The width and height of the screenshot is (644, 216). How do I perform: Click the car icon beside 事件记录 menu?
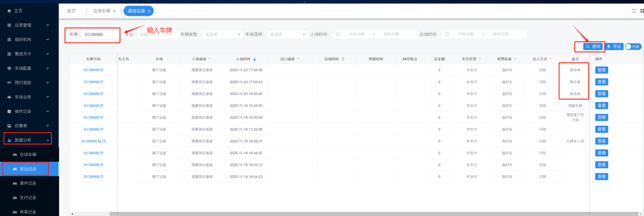click(x=15, y=183)
